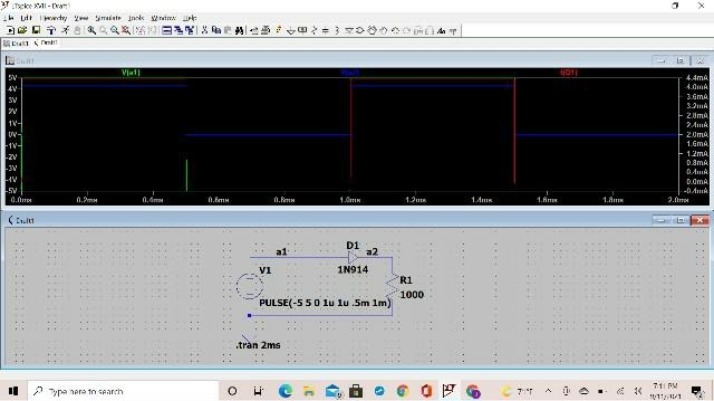This screenshot has height=401, width=714.
Task: Open the Simulate menu
Action: coord(108,18)
